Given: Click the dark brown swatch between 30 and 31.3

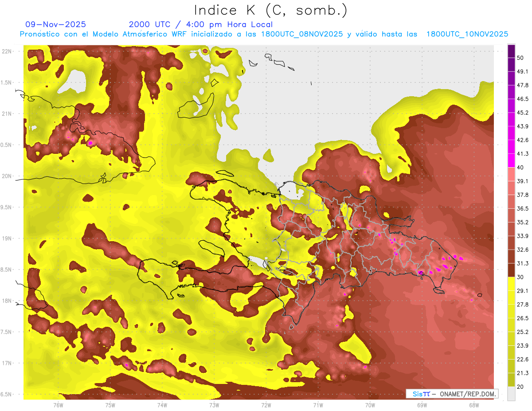Looking at the screenshot, I should click(x=511, y=270).
